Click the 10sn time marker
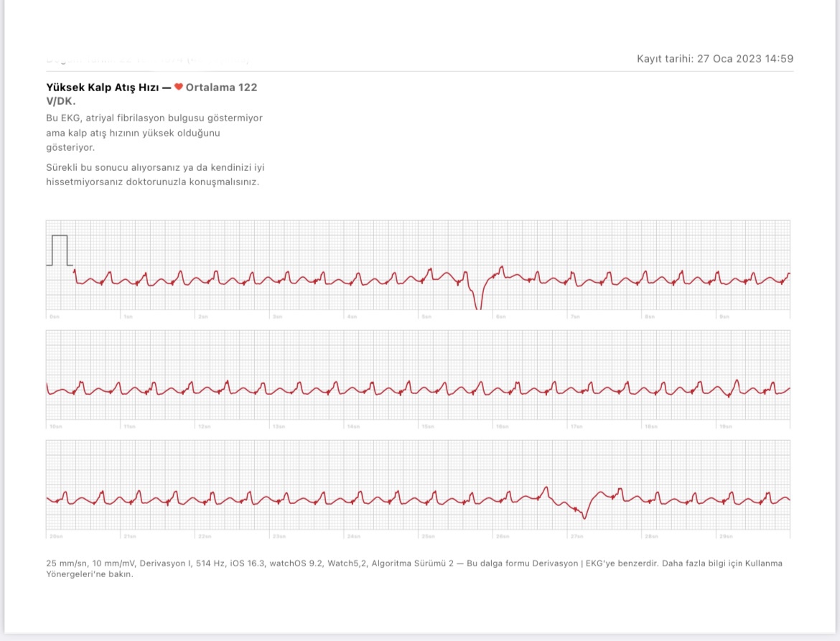 pyautogui.click(x=56, y=427)
